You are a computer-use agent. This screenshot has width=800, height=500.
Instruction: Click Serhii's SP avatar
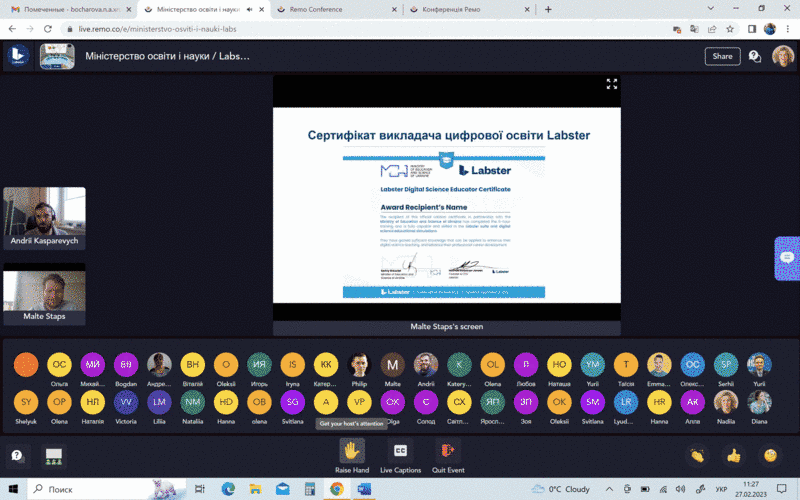pyautogui.click(x=726, y=364)
